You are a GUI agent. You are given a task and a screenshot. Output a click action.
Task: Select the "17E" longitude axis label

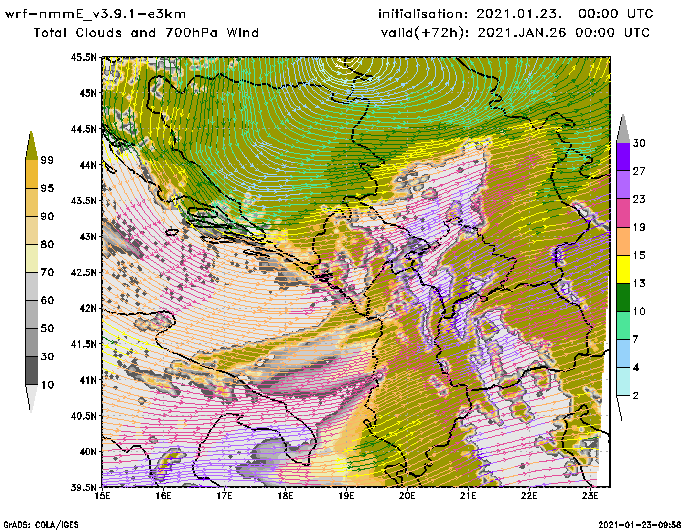click(x=224, y=496)
